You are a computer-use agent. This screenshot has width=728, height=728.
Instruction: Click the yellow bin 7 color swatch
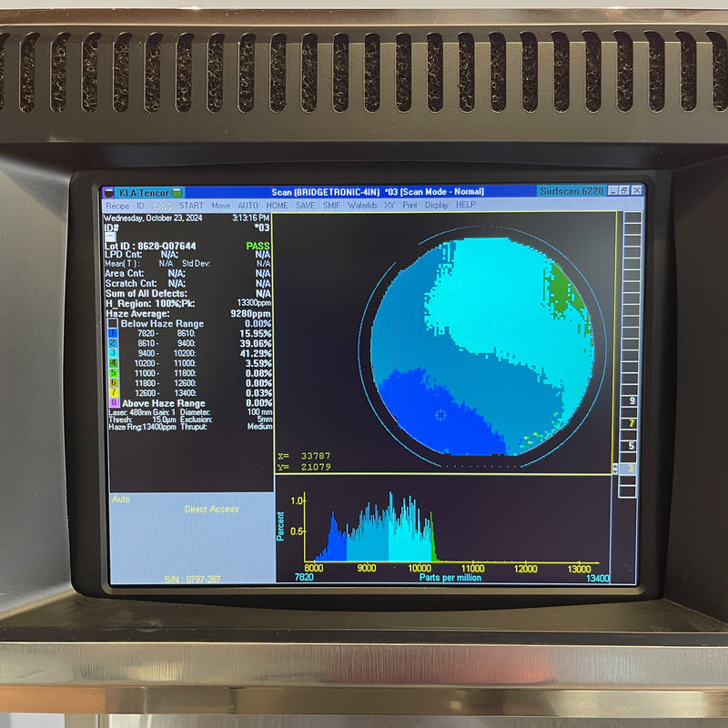[113, 393]
